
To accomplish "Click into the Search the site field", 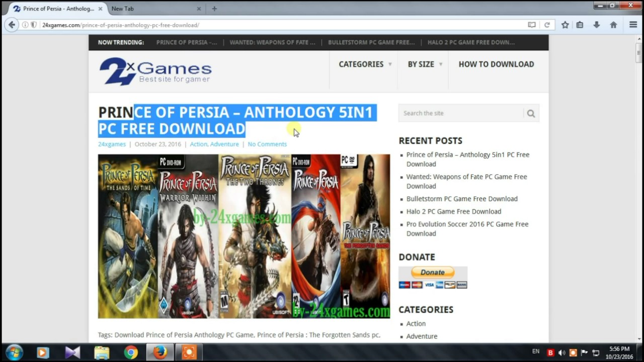I will (x=461, y=113).
